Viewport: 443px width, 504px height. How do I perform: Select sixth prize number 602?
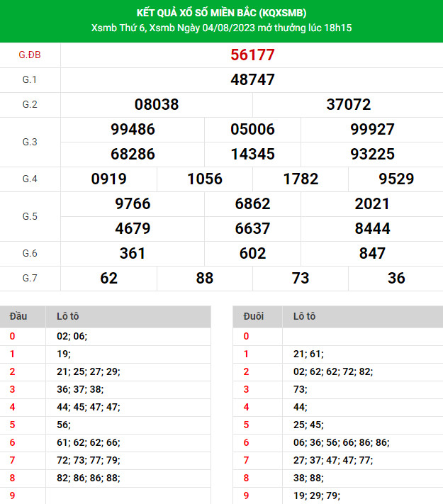tap(252, 253)
